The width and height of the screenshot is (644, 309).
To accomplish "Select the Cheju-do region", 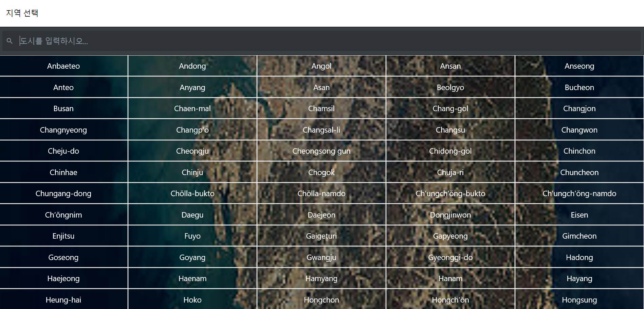I will point(63,151).
